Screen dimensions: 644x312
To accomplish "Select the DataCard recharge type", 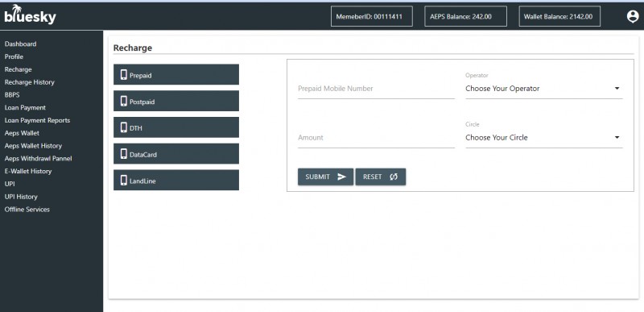I will 176,154.
